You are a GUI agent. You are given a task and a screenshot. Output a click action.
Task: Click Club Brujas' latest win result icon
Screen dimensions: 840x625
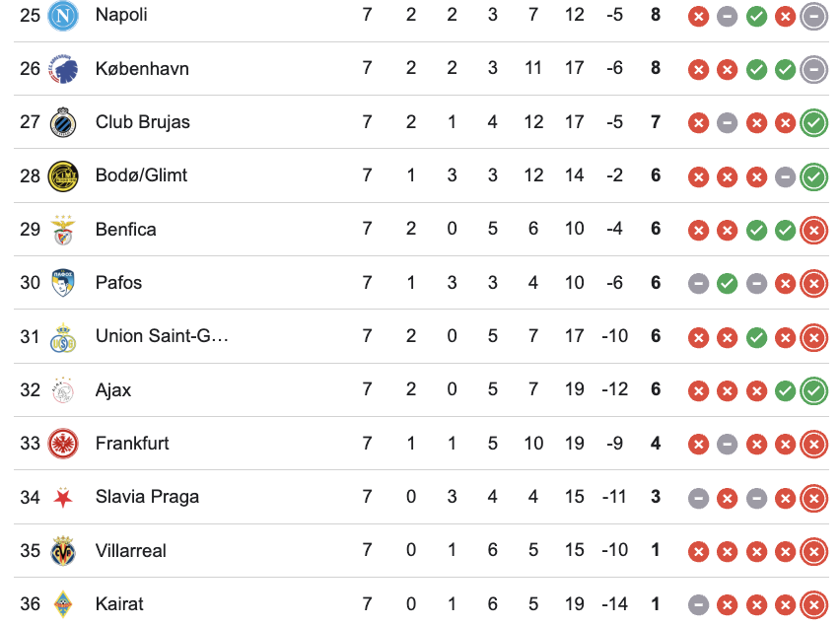(x=814, y=122)
